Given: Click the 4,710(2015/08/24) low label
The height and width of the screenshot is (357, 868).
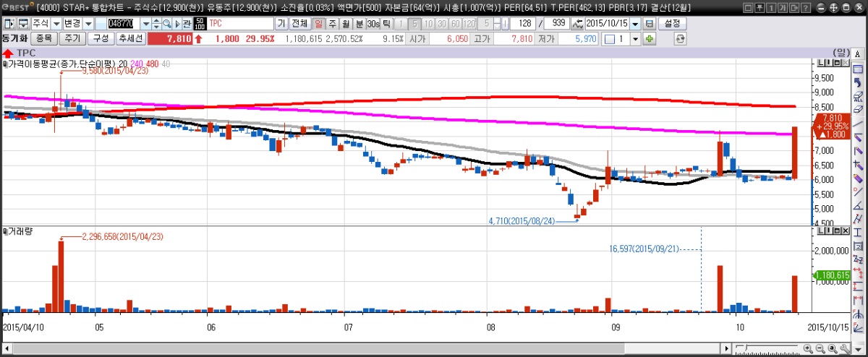Looking at the screenshot, I should tap(522, 220).
